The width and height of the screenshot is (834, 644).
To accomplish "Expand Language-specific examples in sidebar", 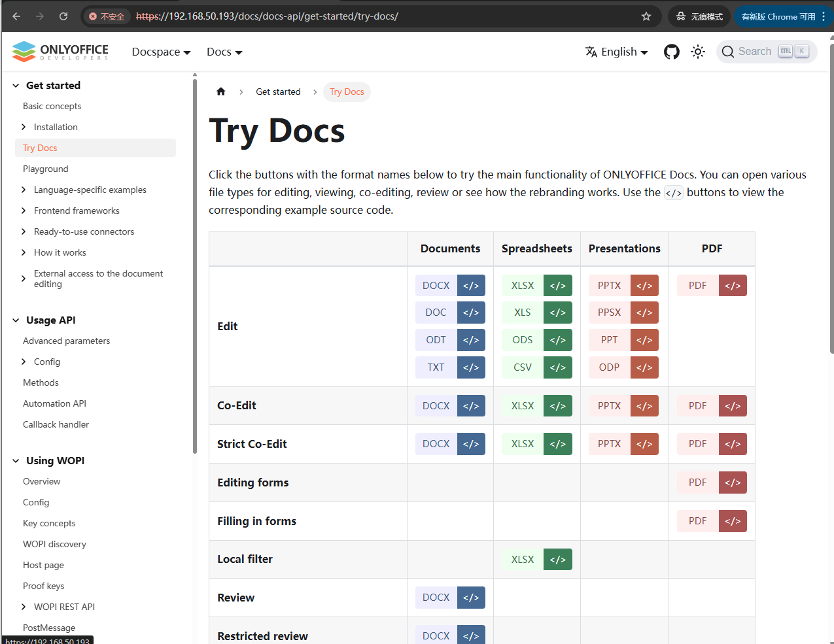I will [24, 190].
